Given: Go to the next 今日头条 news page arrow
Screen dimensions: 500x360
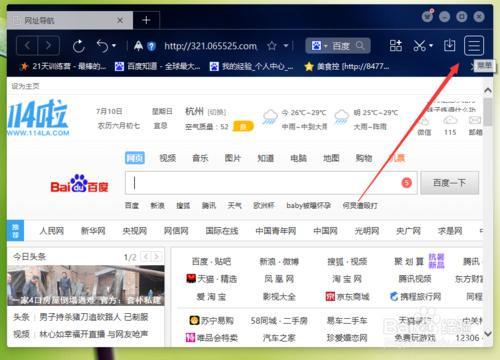Looking at the screenshot, I should pyautogui.click(x=157, y=257).
